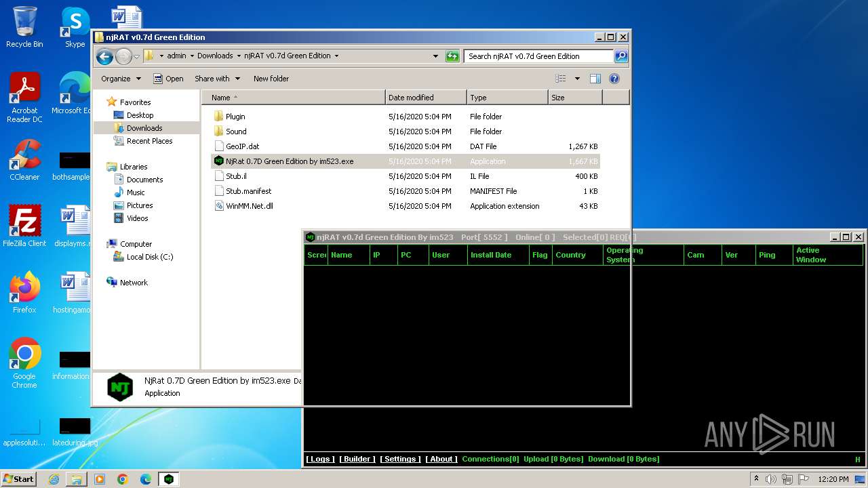Open FileZilla Client desktop shortcut
868x488 pixels.
24,226
